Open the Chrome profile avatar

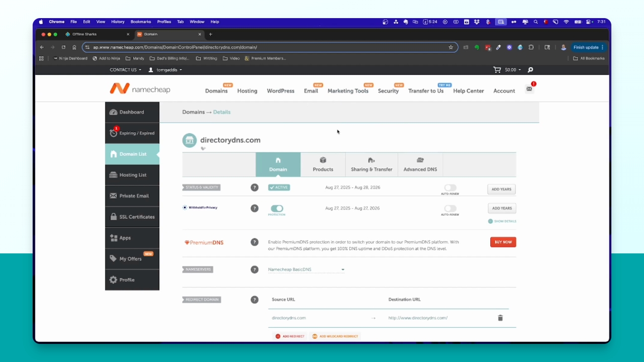click(564, 47)
